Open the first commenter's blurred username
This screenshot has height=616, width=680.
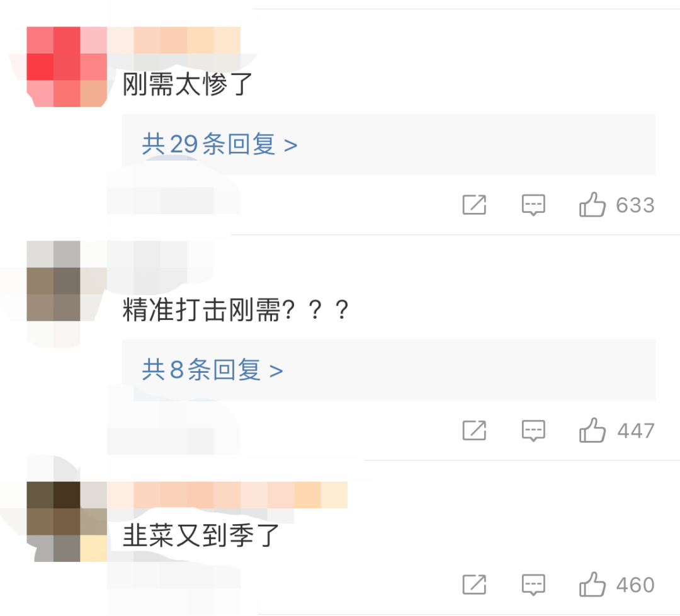[174, 40]
